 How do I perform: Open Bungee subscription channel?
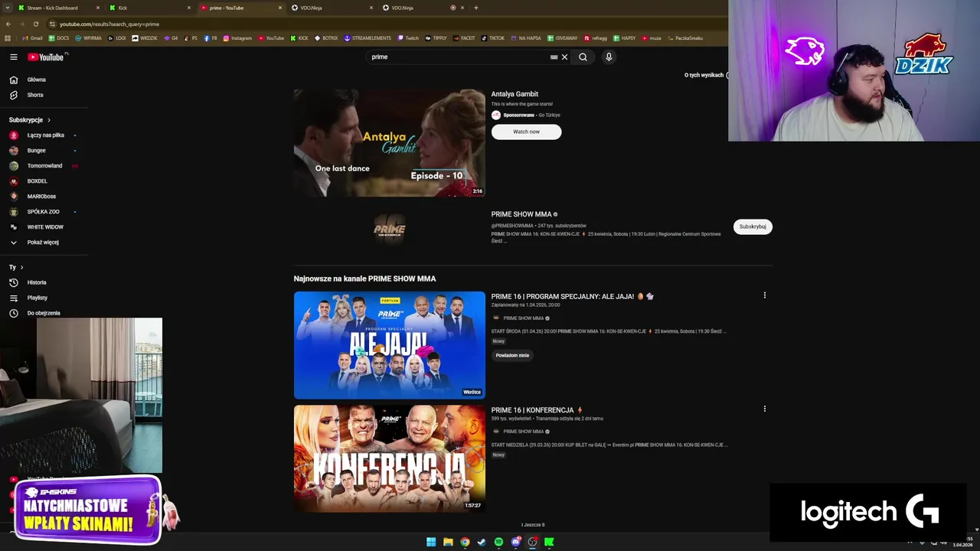tap(36, 151)
